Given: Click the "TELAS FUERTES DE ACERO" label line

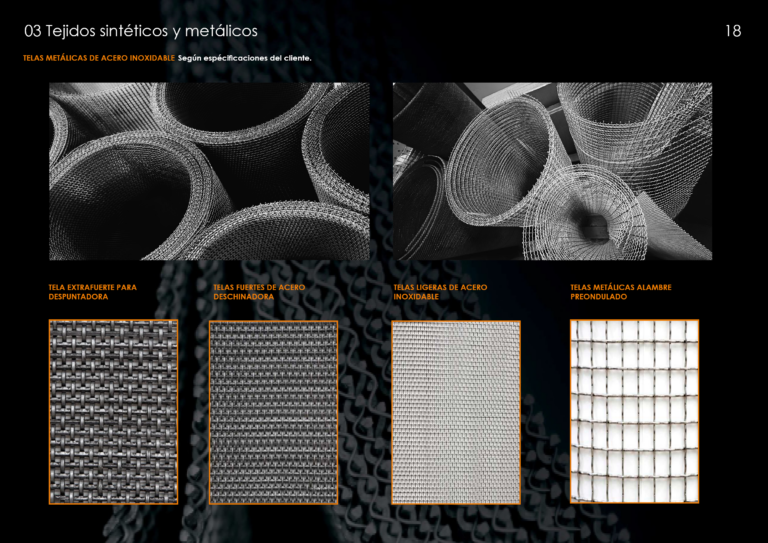Looking at the screenshot, I should [x=259, y=287].
